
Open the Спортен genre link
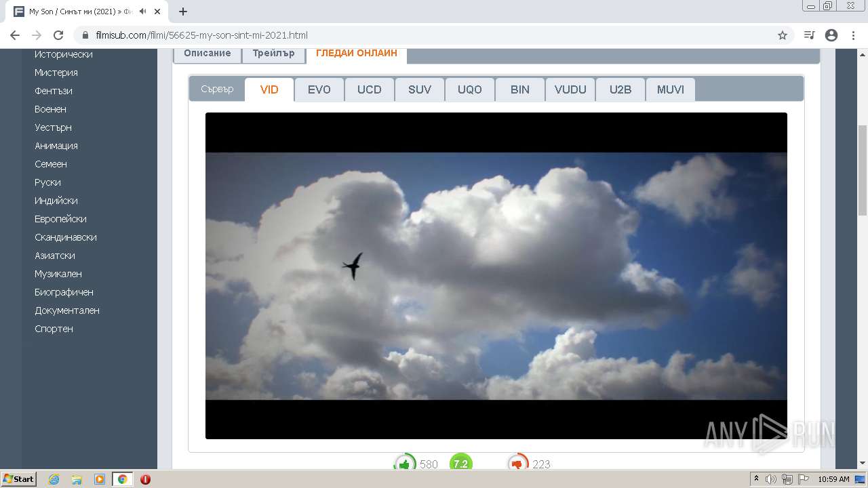(x=54, y=329)
